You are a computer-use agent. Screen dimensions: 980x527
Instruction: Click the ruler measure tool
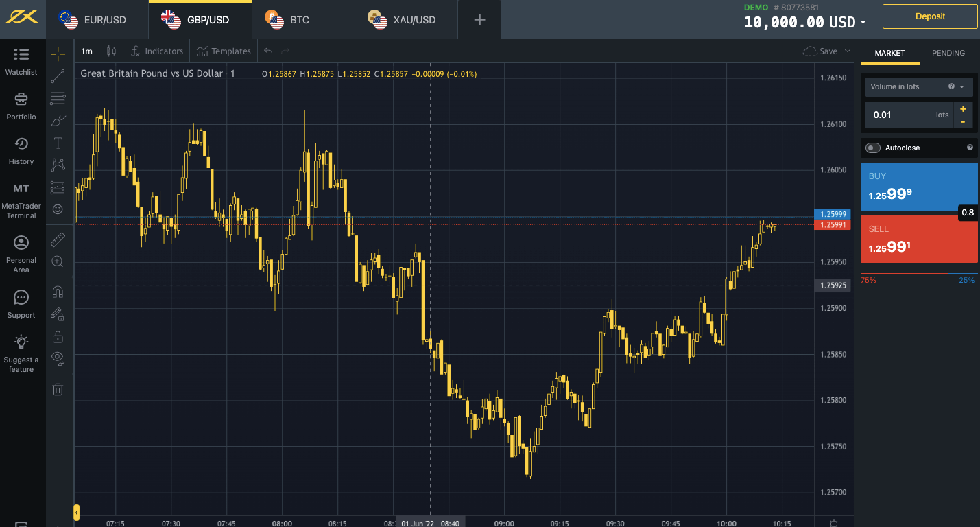(x=58, y=239)
